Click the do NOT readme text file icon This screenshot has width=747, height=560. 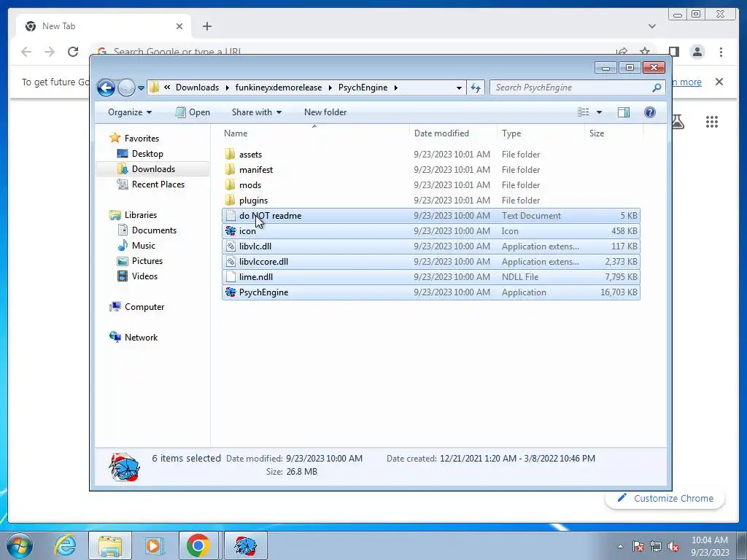(231, 216)
